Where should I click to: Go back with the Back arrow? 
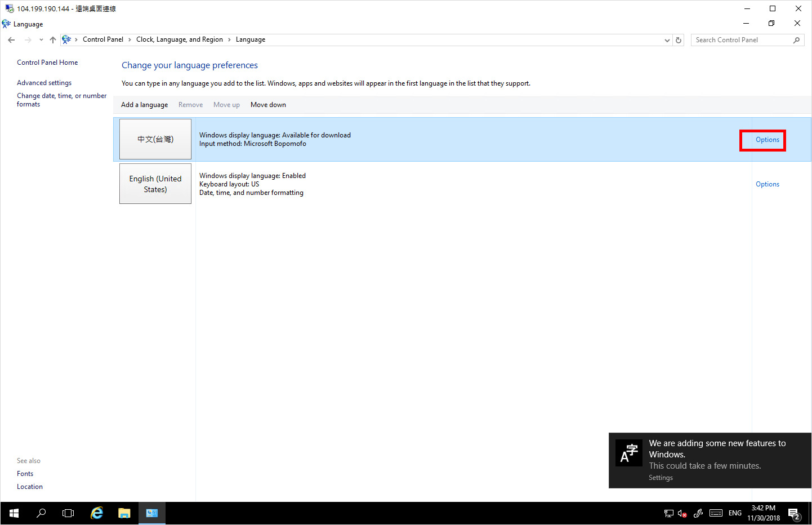point(11,40)
